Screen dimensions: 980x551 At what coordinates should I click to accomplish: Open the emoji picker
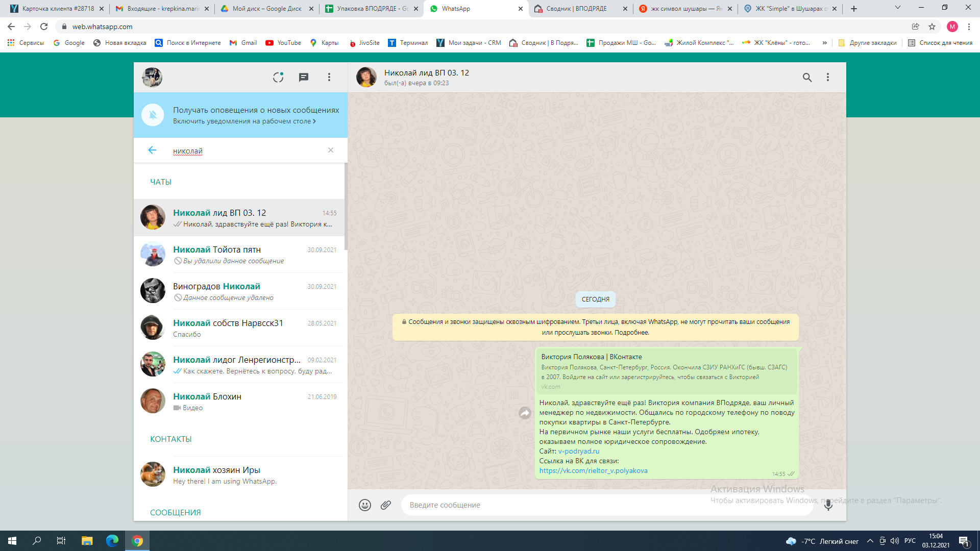pyautogui.click(x=364, y=505)
